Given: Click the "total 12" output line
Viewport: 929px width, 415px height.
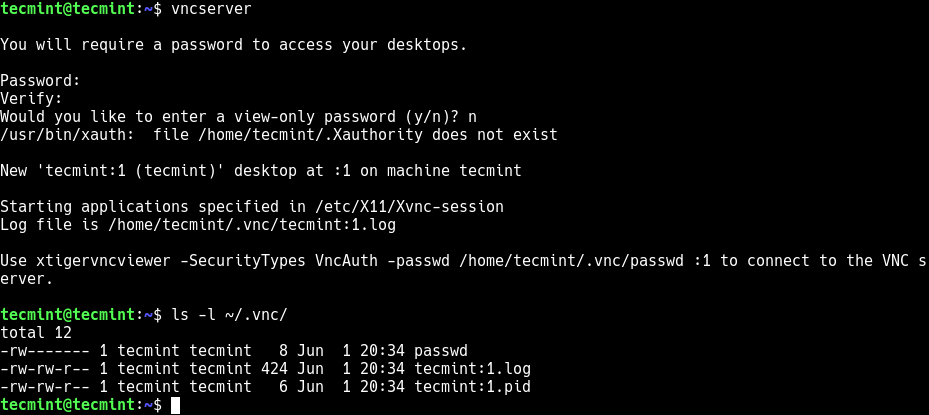Looking at the screenshot, I should coord(36,333).
